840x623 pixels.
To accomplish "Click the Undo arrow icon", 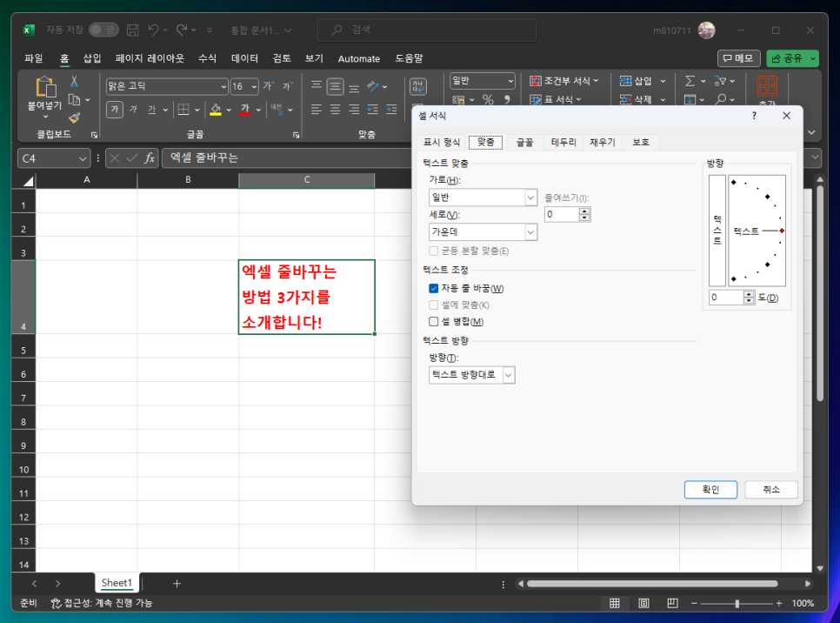I will click(153, 30).
